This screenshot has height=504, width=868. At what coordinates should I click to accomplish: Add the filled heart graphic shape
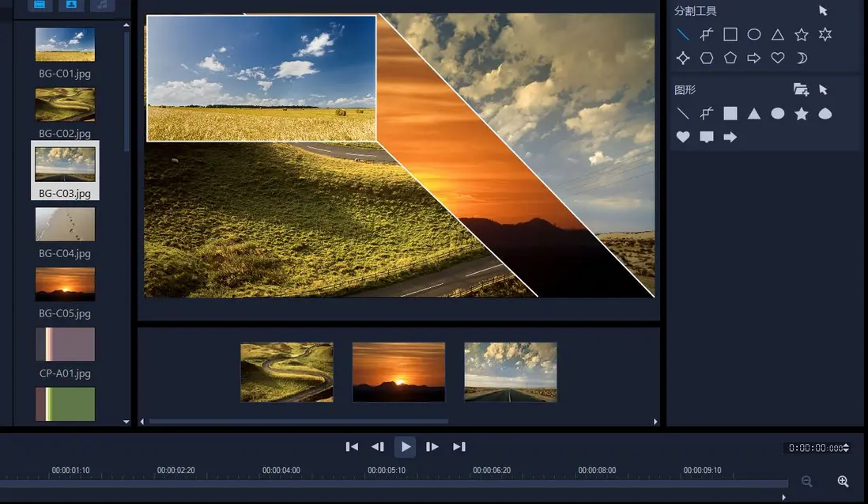click(683, 137)
